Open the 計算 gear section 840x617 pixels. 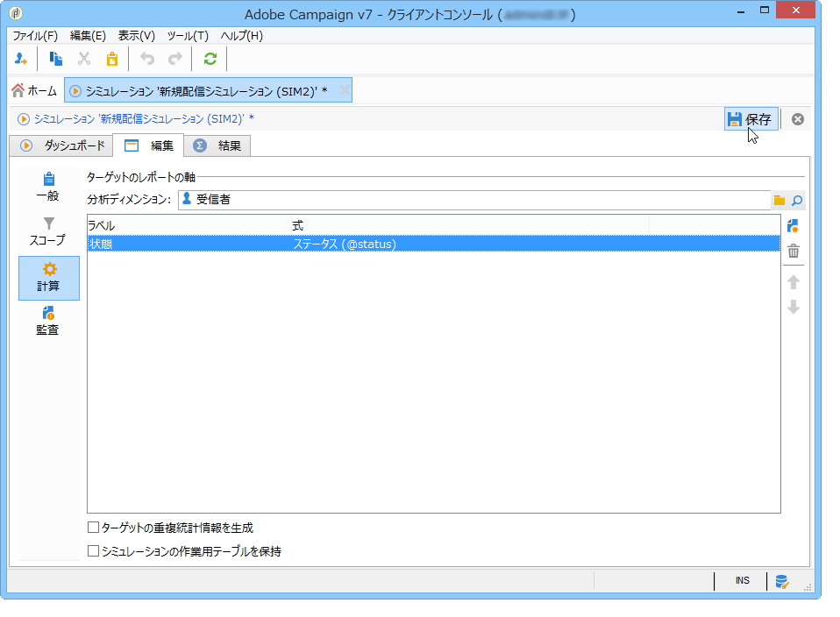pos(49,278)
